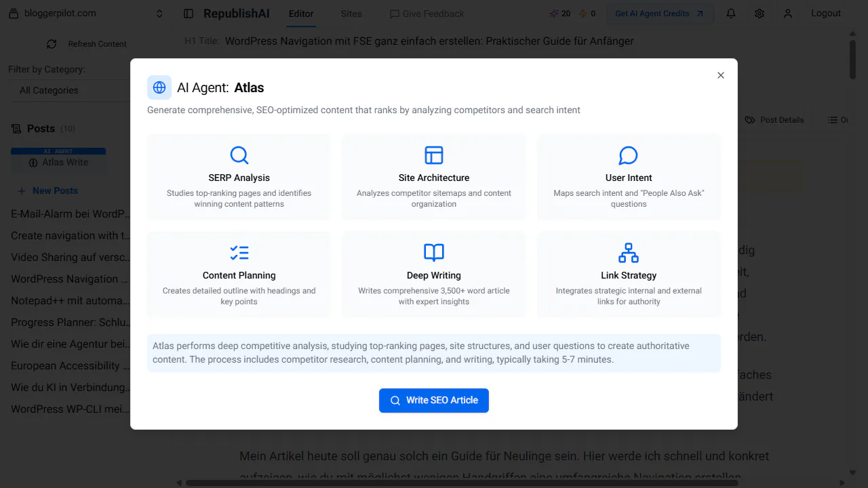Click the Deep Writing book icon
This screenshot has height=488, width=868.
point(434,253)
